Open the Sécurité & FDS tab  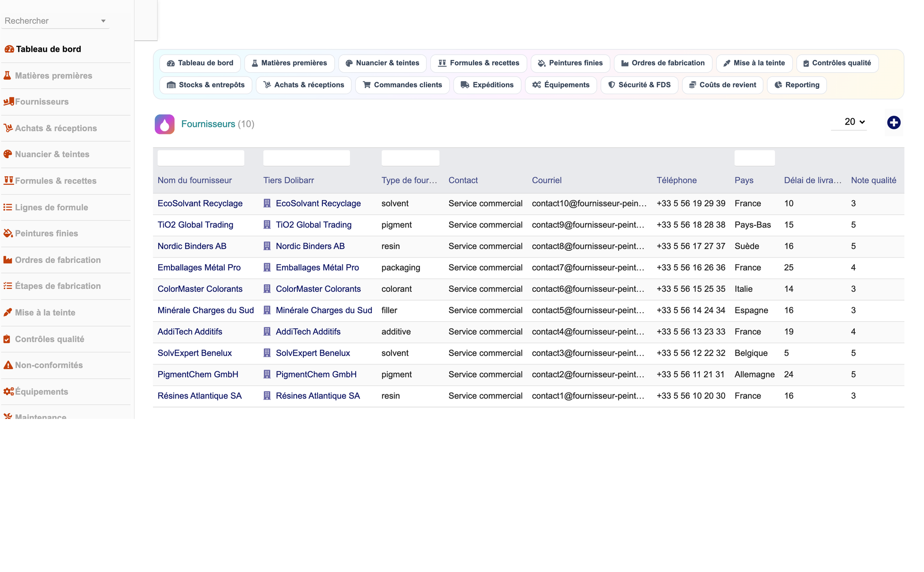pyautogui.click(x=639, y=85)
